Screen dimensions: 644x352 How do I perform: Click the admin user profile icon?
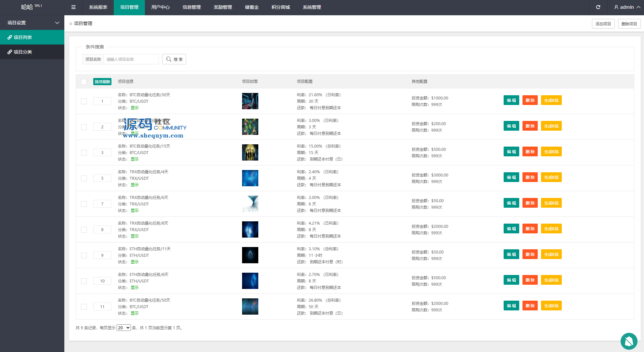[616, 7]
